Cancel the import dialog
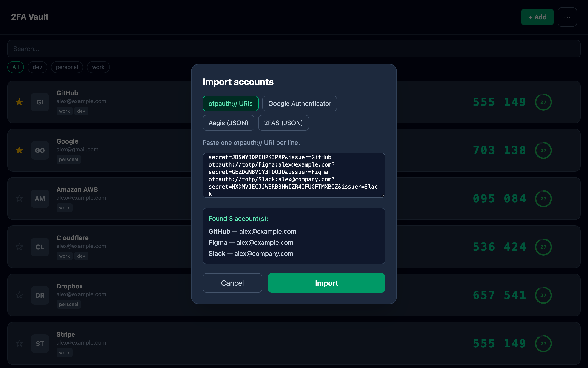This screenshot has height=368, width=588. click(232, 283)
